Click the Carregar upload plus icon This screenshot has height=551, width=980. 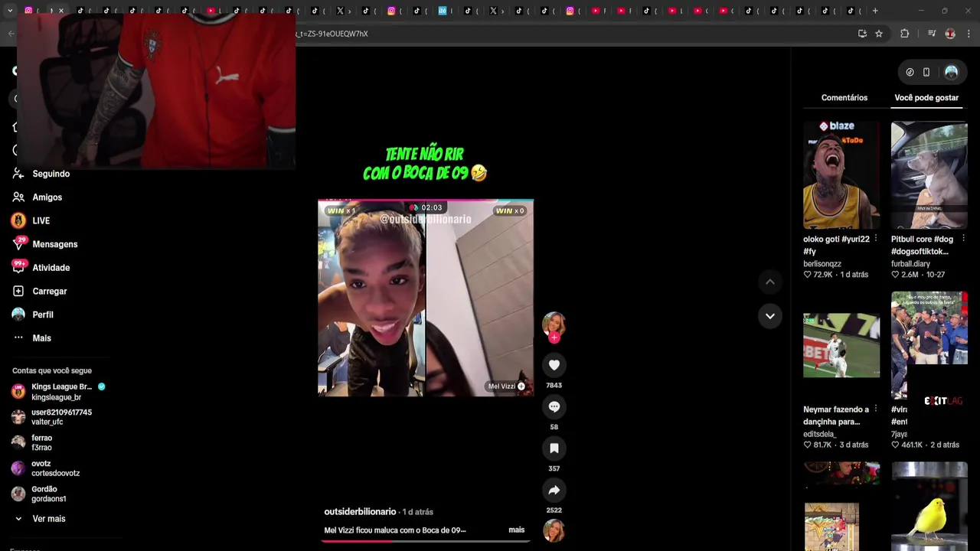click(18, 291)
